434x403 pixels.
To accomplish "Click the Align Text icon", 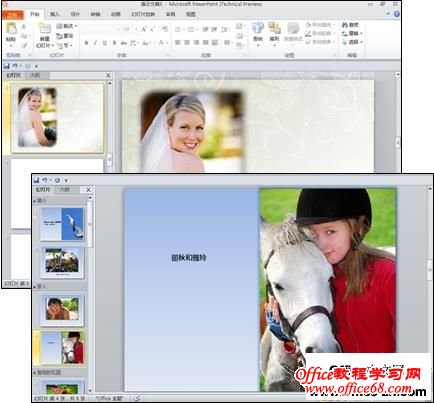I will pos(239,36).
